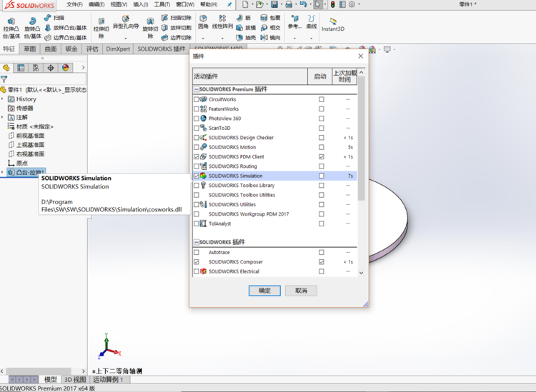Select the 抽壳 shell tool
536x392 pixels.
point(246,38)
